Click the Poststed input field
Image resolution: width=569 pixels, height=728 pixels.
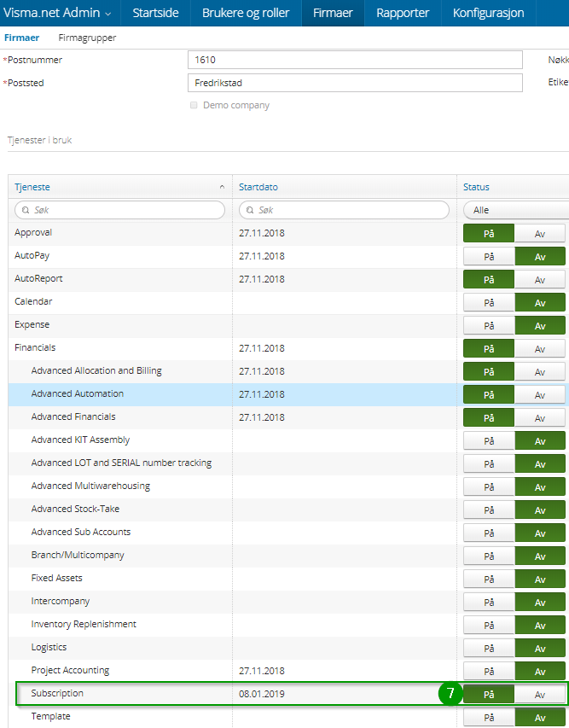355,83
